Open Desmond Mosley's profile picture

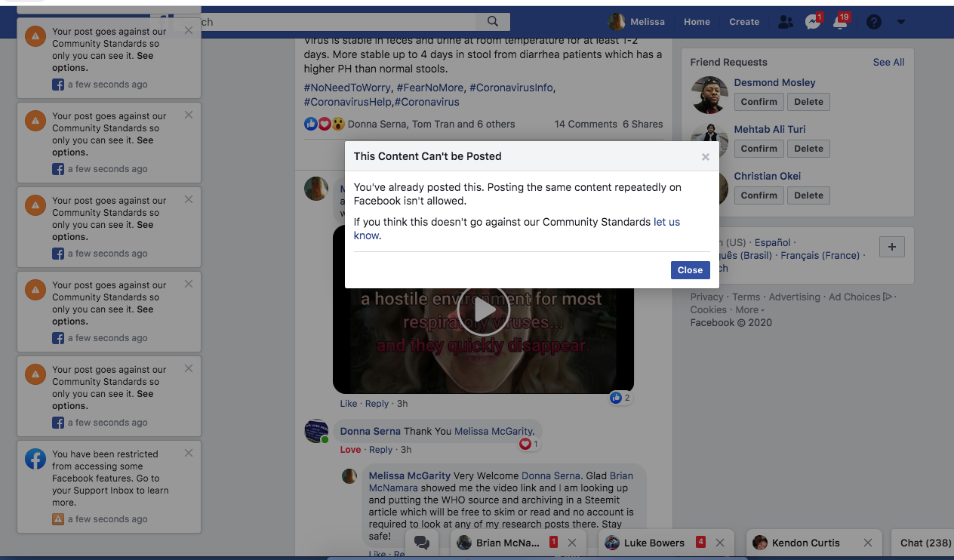(709, 94)
